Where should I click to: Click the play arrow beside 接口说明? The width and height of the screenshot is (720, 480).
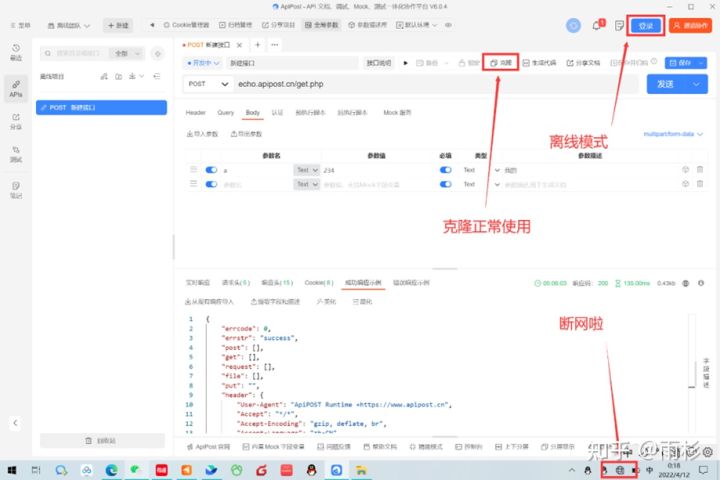[x=405, y=63]
